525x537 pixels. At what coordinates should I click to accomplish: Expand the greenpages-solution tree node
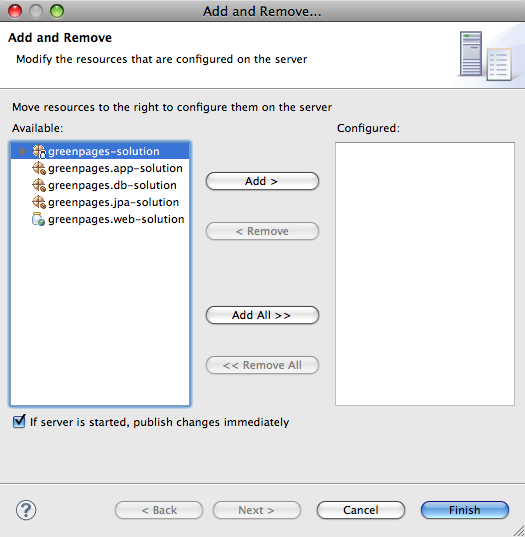coord(23,151)
